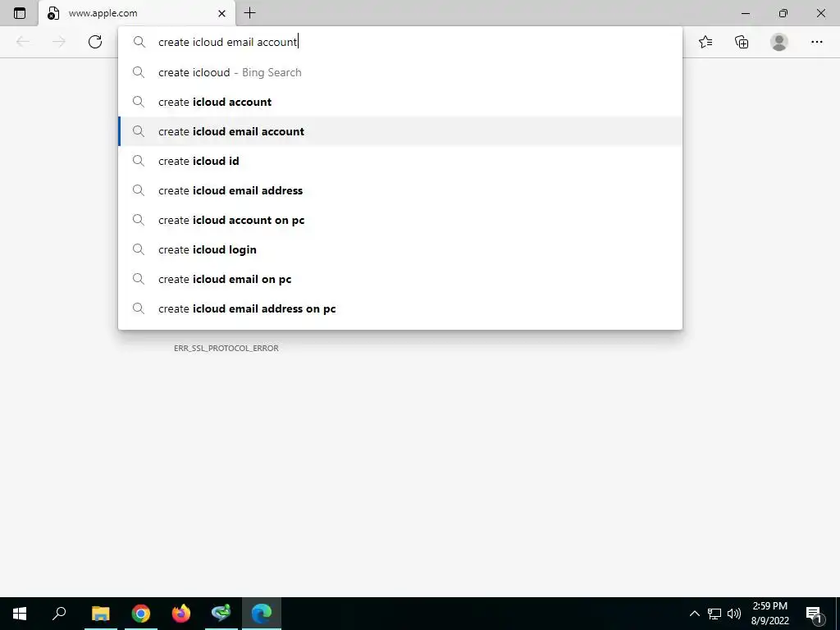Select 'create icloud email on pc' suggestion
This screenshot has height=630, width=840.
coord(400,279)
